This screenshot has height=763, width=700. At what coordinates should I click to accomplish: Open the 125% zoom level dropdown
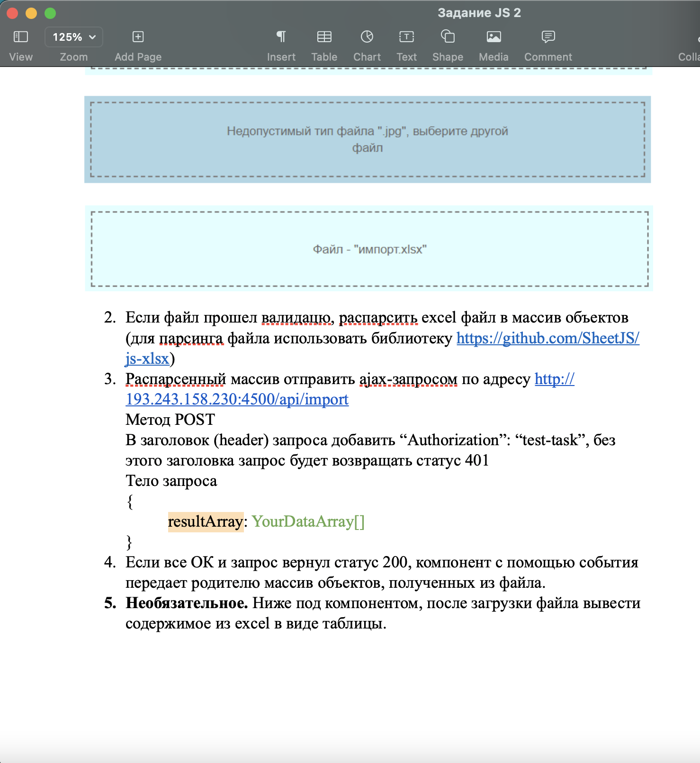[x=74, y=37]
